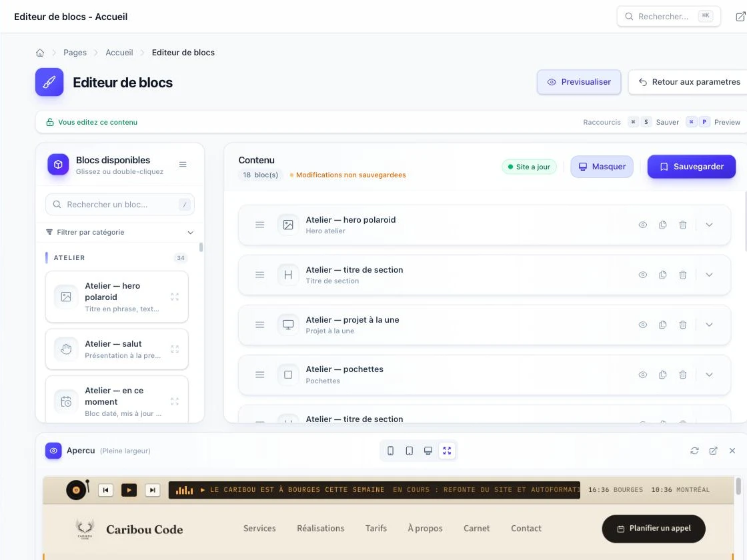The width and height of the screenshot is (747, 560).
Task: Delete the Atelier — pochettes block
Action: click(x=683, y=375)
